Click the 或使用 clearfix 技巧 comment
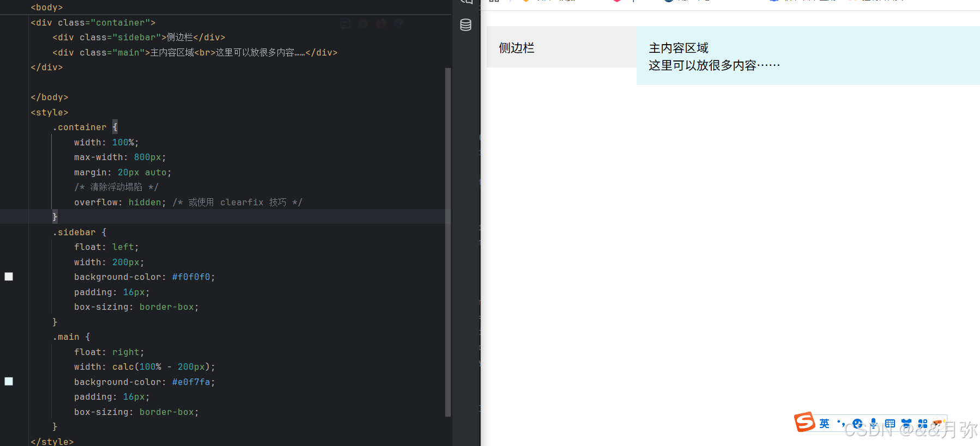Image resolution: width=980 pixels, height=446 pixels. [x=237, y=203]
